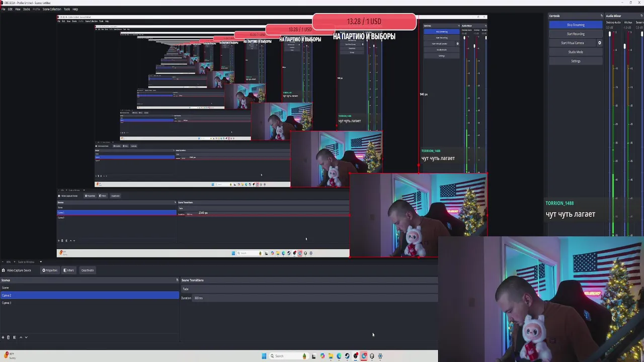Click the Deactivate button

pos(88,270)
